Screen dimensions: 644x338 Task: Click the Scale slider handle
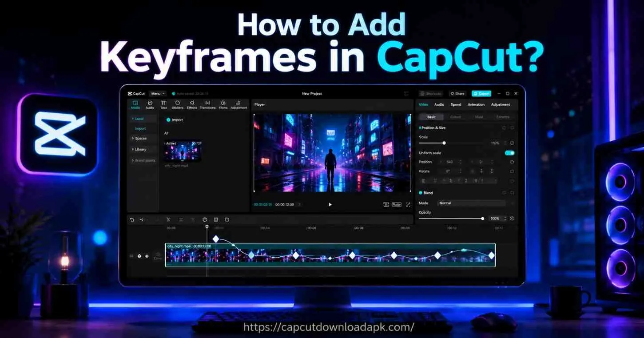(x=444, y=143)
